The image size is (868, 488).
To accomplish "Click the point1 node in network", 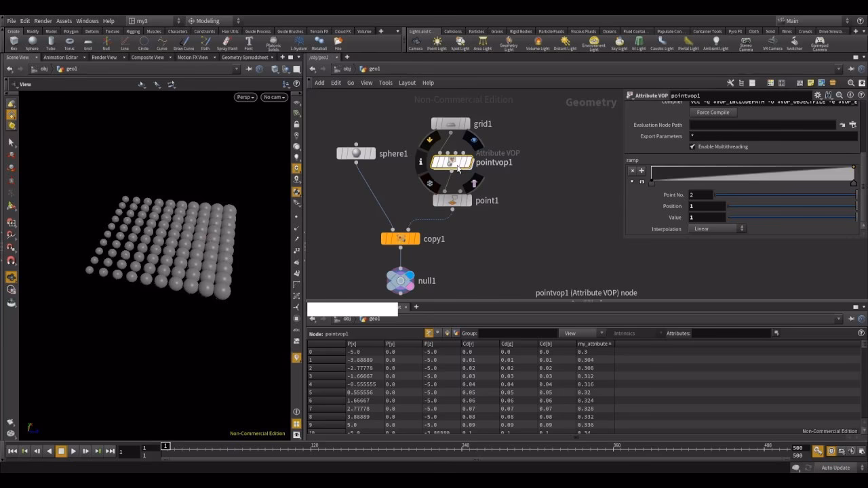I will tap(452, 201).
